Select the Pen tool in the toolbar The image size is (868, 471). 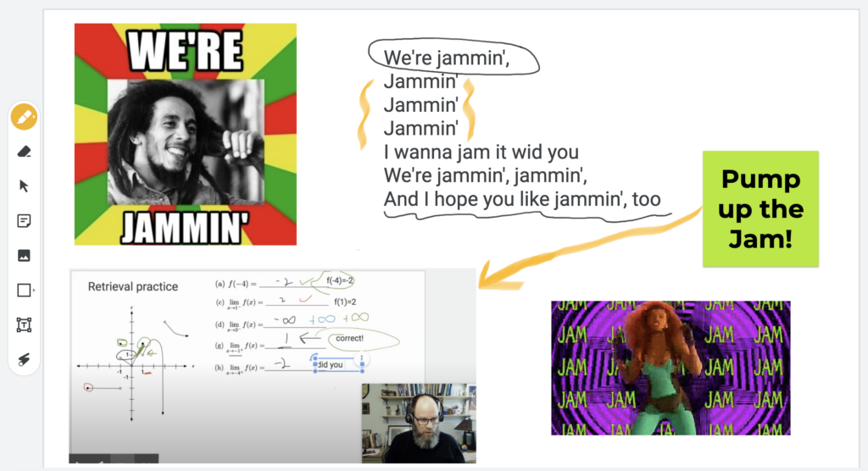24,118
